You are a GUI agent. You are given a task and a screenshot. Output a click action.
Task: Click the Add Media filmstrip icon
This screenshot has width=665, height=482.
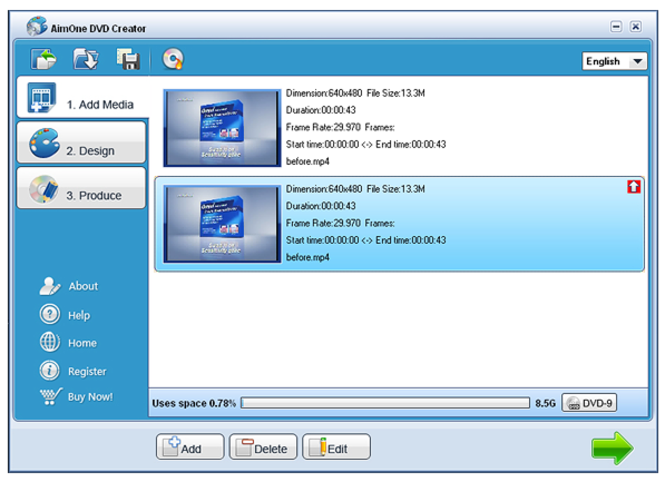point(42,98)
